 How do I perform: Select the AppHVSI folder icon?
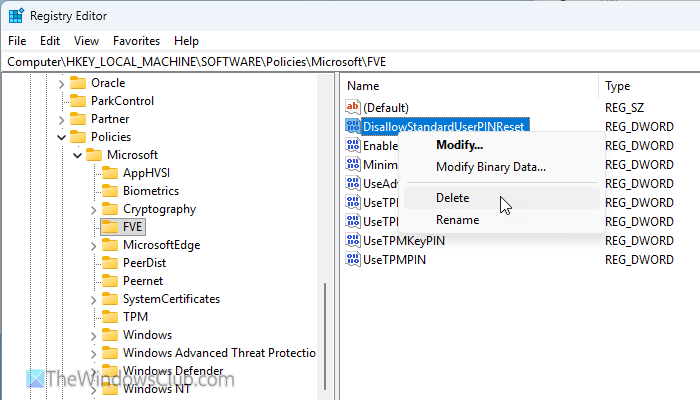click(110, 173)
